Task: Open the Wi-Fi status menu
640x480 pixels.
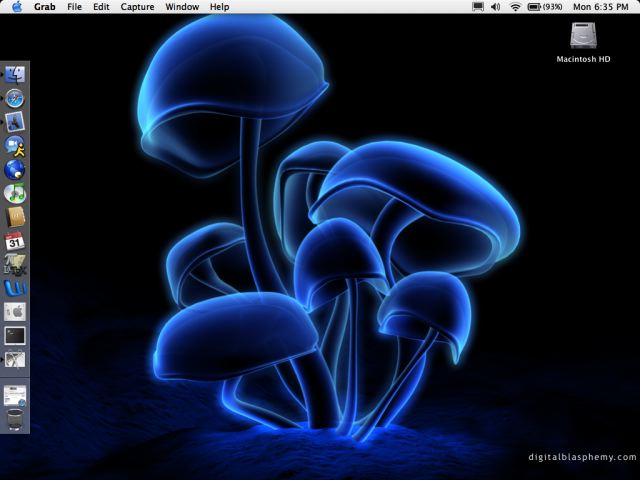Action: coord(516,7)
